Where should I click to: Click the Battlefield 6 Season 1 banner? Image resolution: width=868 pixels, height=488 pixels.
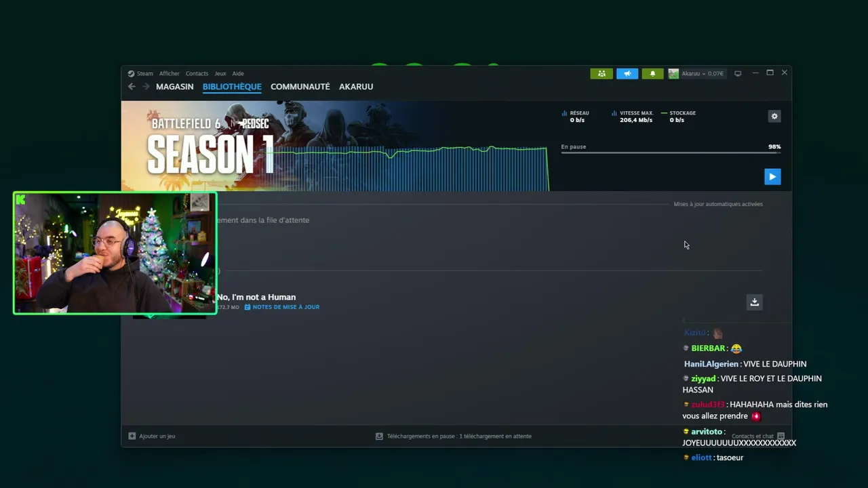210,146
